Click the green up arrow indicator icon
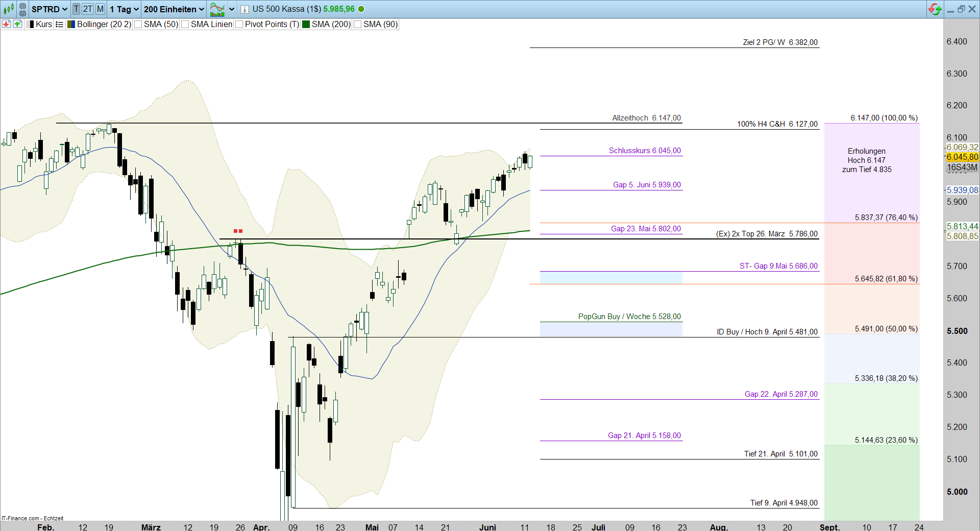The height and width of the screenshot is (531, 980). tap(17, 24)
